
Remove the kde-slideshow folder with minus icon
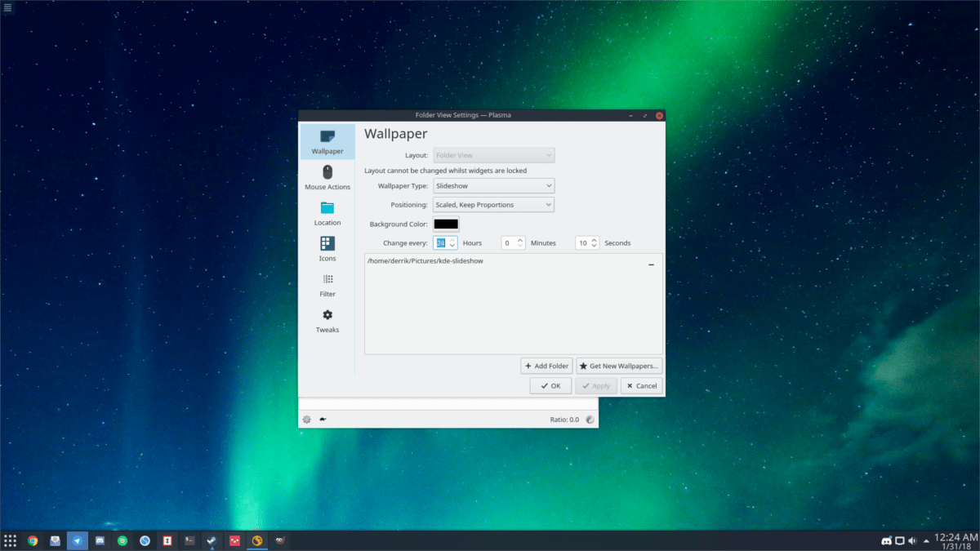[x=651, y=264]
